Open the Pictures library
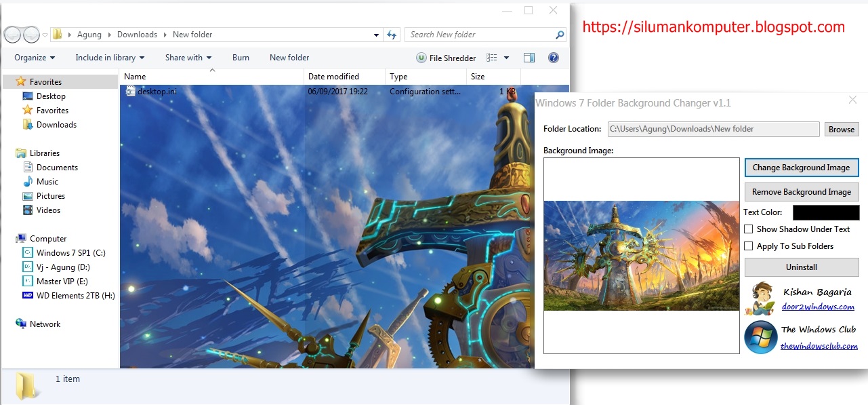 [44, 196]
